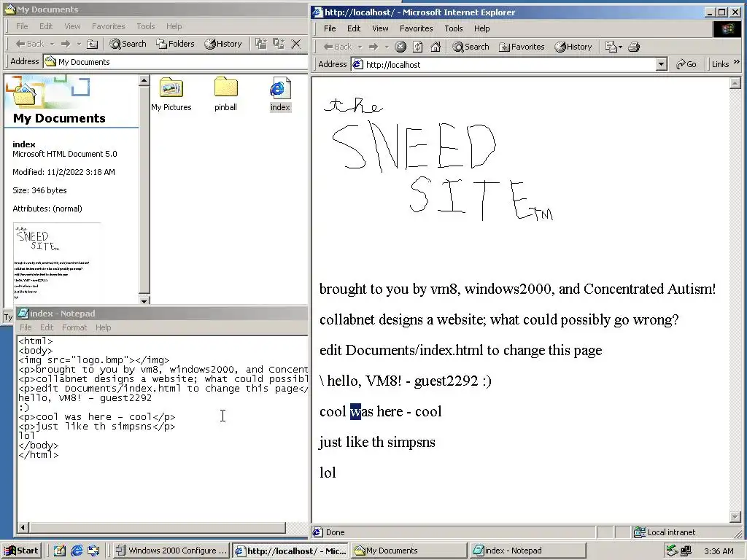Click scroll up arrow in My Documents panel
This screenshot has width=747, height=560.
click(144, 80)
